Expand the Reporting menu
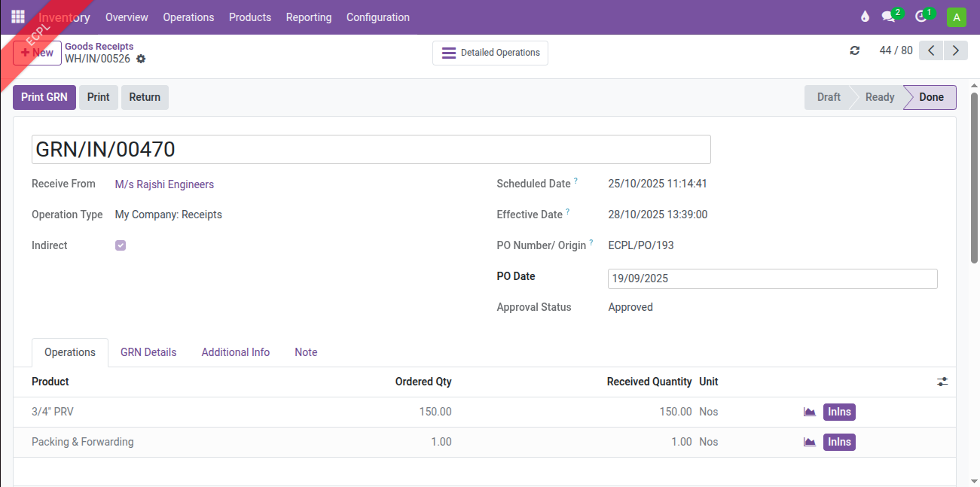980x487 pixels. [308, 17]
